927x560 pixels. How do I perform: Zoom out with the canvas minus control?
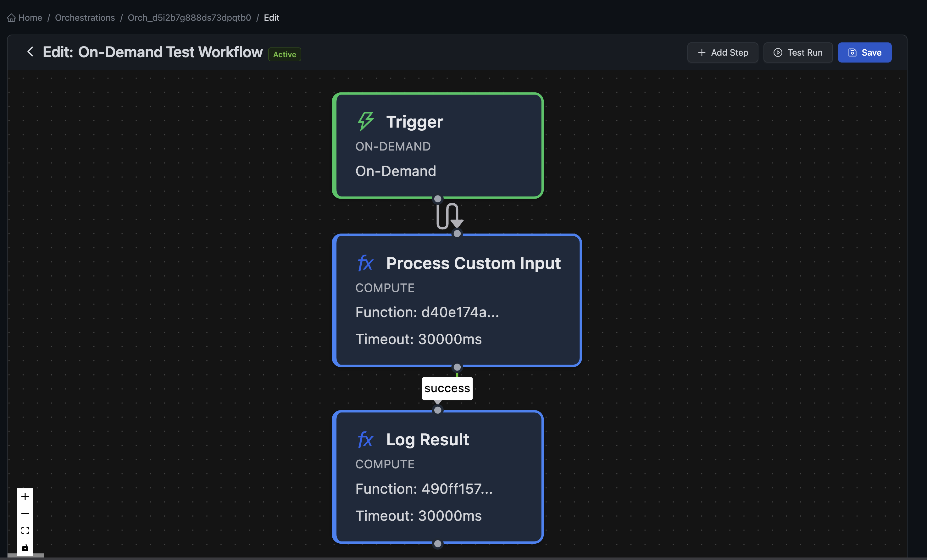pos(25,513)
